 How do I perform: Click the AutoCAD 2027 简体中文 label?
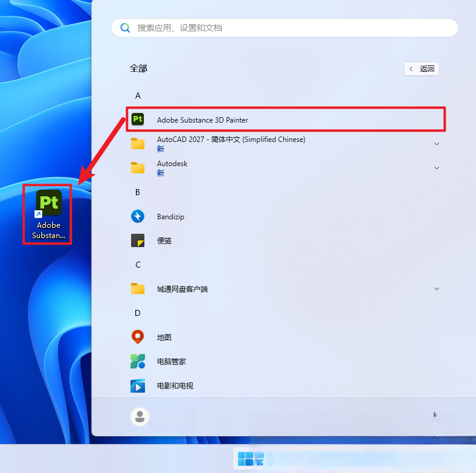tap(231, 140)
